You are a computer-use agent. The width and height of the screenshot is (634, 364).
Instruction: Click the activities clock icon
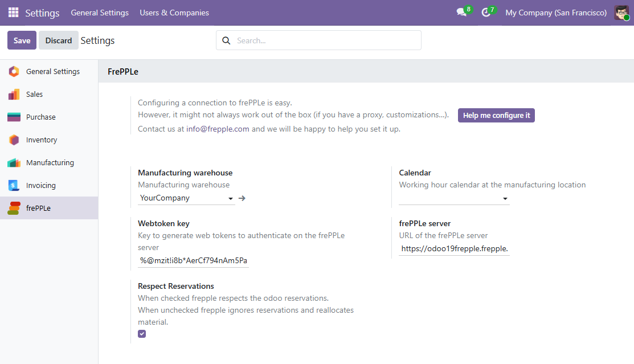click(x=486, y=12)
